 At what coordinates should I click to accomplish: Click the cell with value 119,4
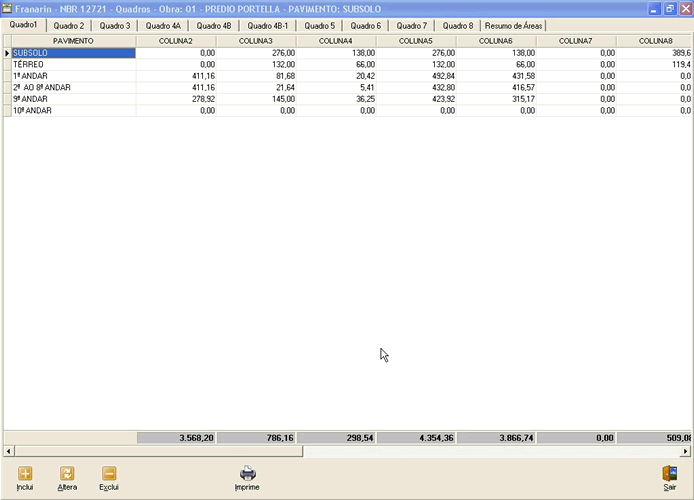tap(654, 65)
